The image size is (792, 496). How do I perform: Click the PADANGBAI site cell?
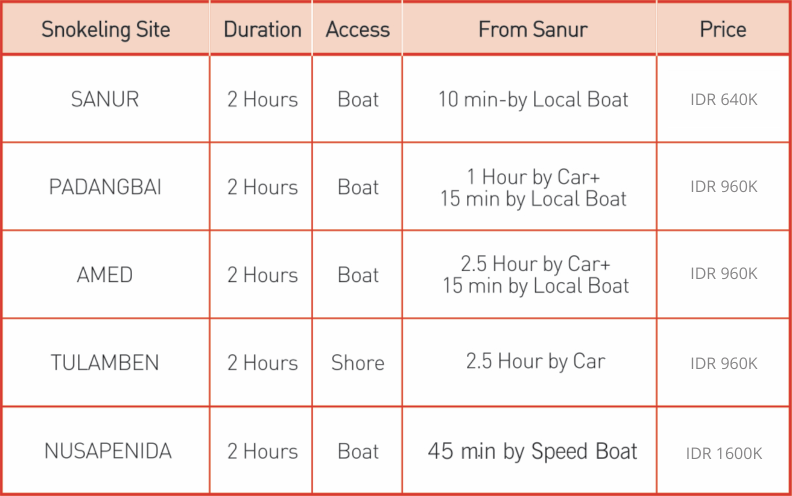pos(105,187)
